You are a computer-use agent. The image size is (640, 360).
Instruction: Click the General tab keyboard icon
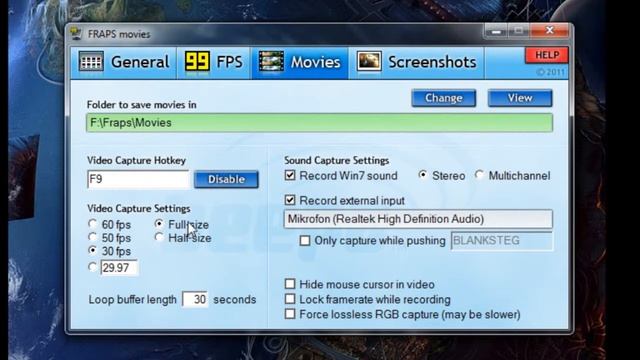(x=91, y=62)
